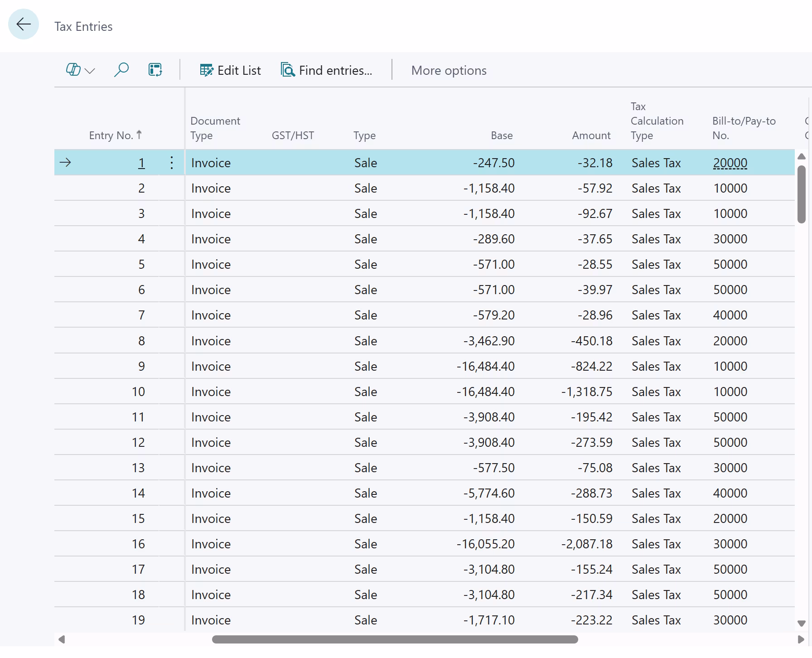The width and height of the screenshot is (812, 658).
Task: Click the analyze list view icon
Action: tap(155, 70)
